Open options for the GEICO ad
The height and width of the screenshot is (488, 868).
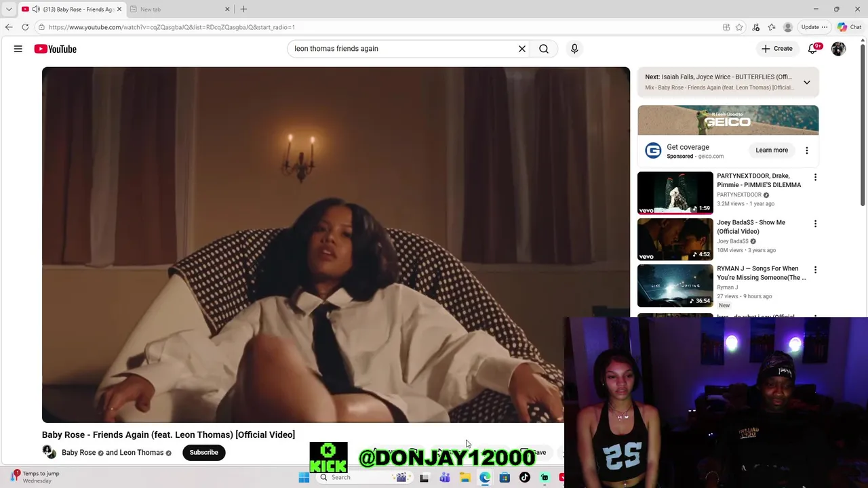807,150
